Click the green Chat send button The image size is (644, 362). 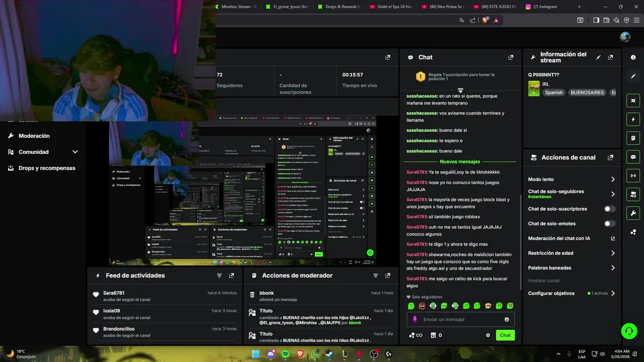click(x=505, y=335)
